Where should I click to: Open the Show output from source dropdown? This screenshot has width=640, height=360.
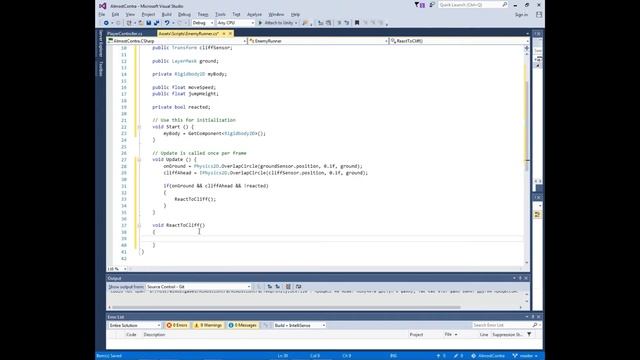(x=198, y=287)
